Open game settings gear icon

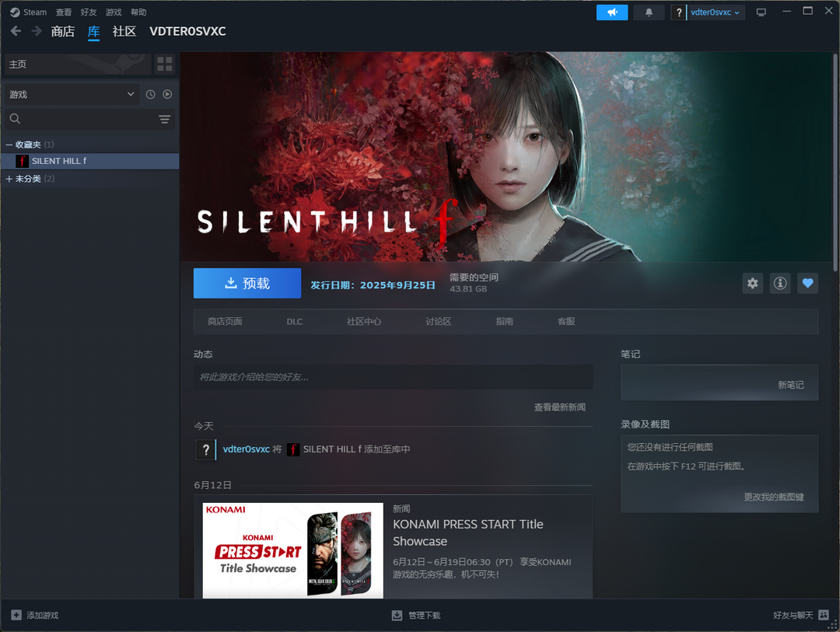point(752,284)
